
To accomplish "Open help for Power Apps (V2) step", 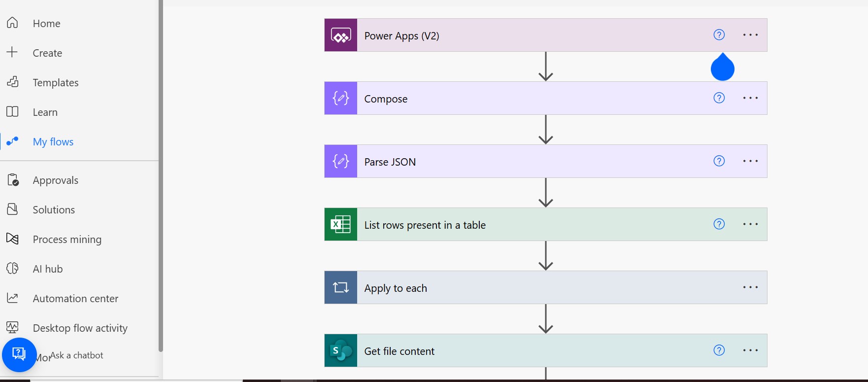I will point(719,35).
